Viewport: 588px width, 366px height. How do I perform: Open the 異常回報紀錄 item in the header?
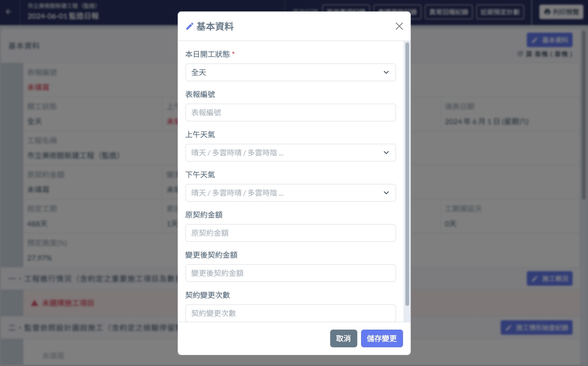(448, 12)
